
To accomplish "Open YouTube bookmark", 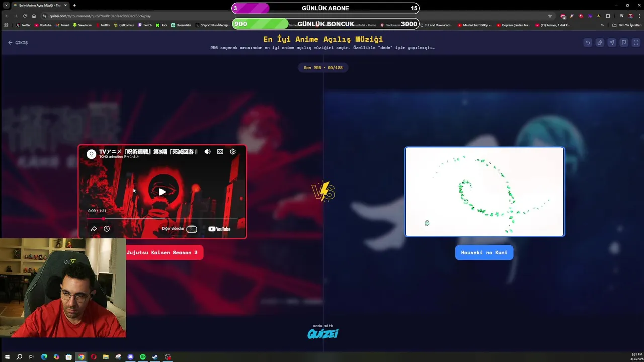I will pyautogui.click(x=43, y=25).
